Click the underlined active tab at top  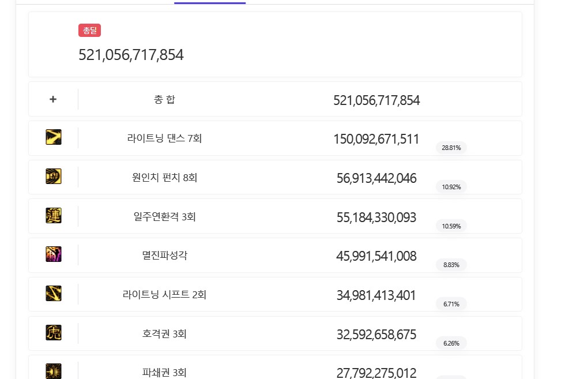210,2
